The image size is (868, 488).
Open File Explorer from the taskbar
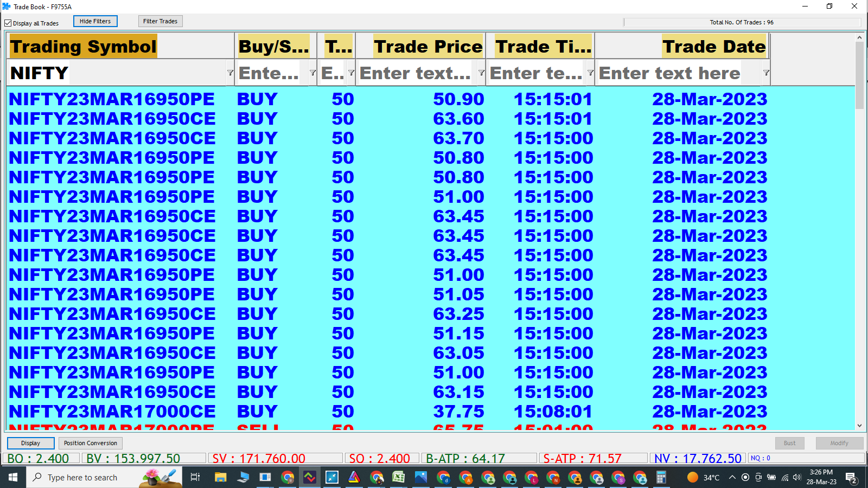[x=220, y=478]
